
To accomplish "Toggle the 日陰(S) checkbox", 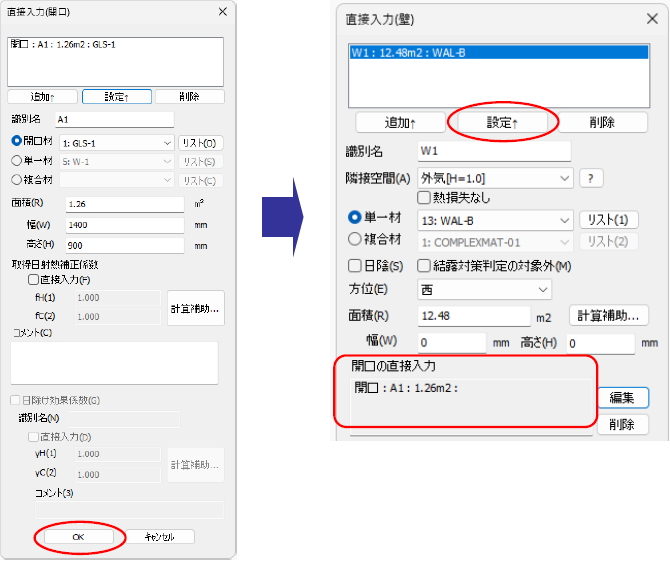I will point(355,266).
